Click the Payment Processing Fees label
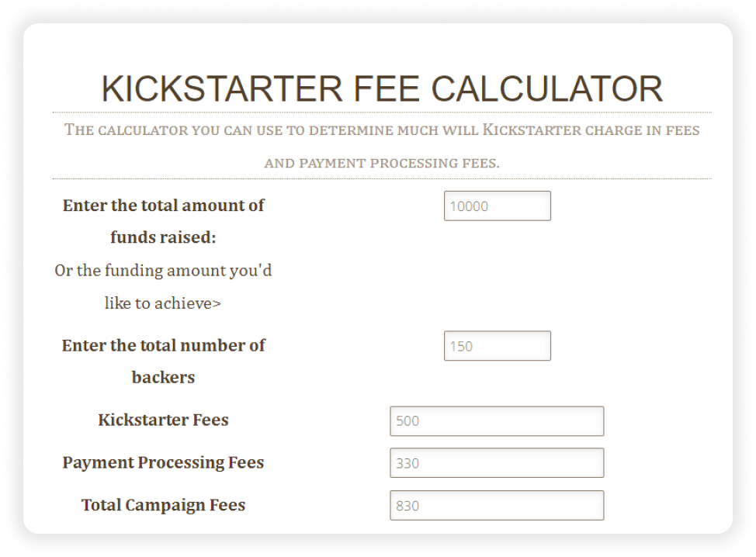This screenshot has width=756, height=557. [163, 462]
